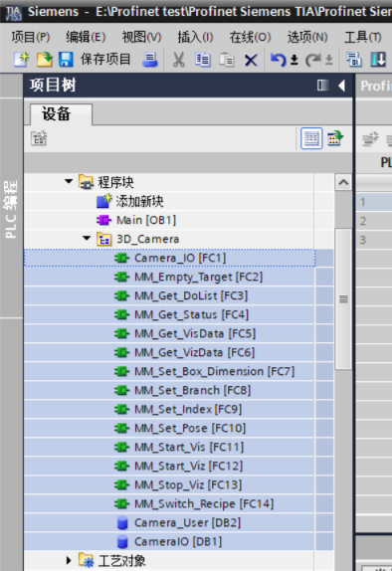This screenshot has width=392, height=571.
Task: Open the redo history dropdown arrow
Action: [329, 60]
